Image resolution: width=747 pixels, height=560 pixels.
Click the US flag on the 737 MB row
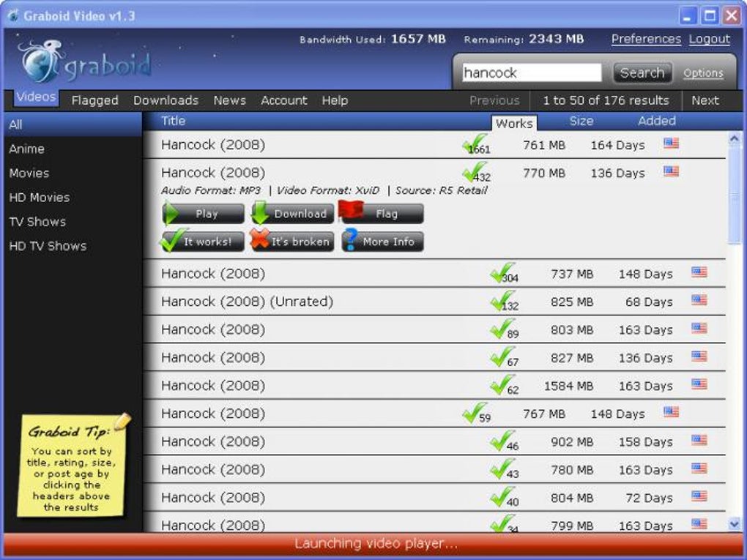(699, 272)
